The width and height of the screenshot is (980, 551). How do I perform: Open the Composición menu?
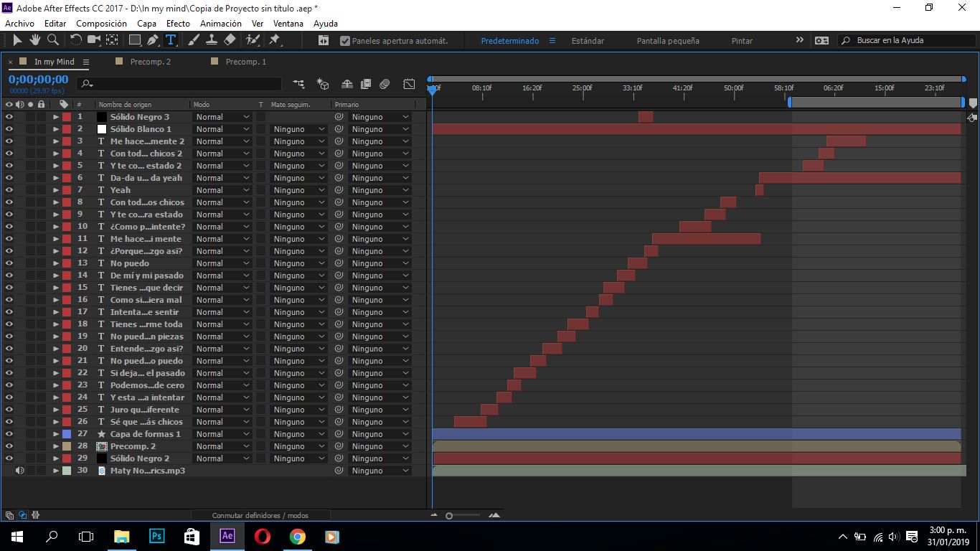(101, 24)
